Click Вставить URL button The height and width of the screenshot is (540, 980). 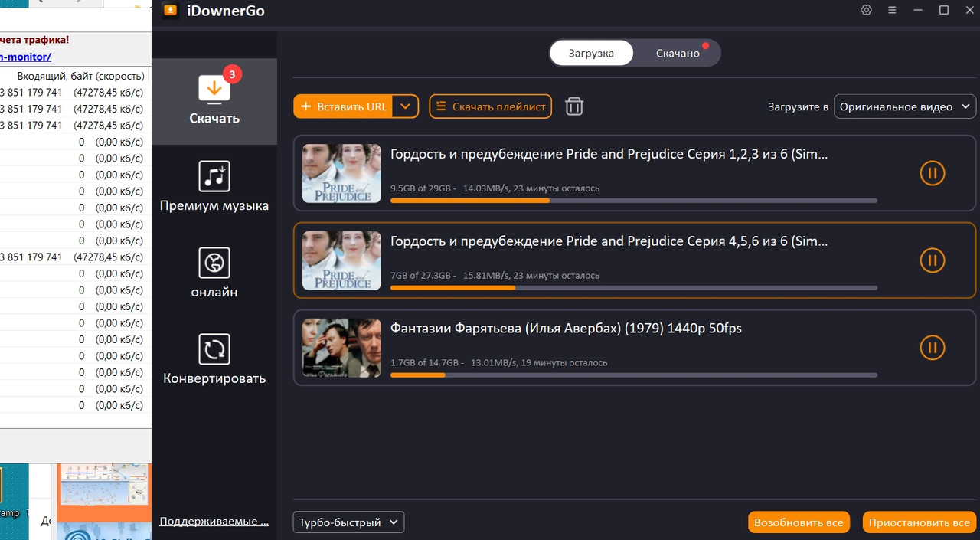click(343, 106)
